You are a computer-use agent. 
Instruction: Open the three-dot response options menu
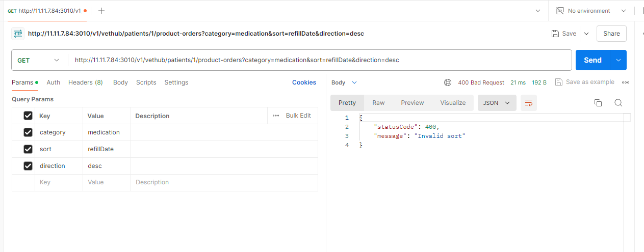coord(626,82)
